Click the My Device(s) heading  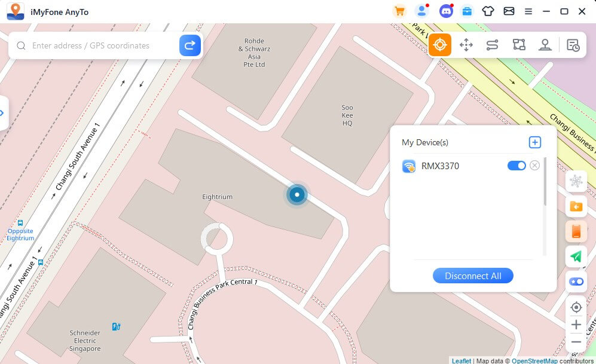click(x=425, y=142)
